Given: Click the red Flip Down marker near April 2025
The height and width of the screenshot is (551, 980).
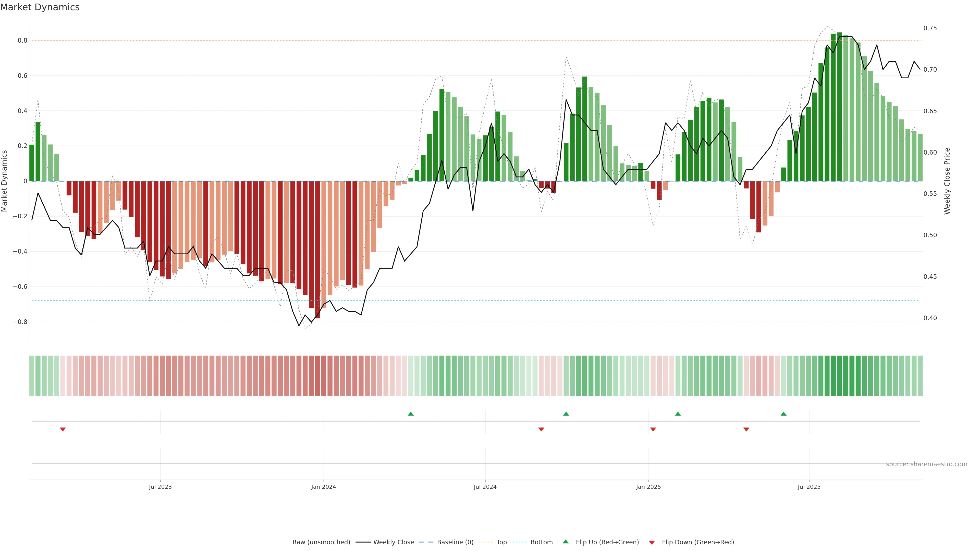Looking at the screenshot, I should [x=746, y=429].
